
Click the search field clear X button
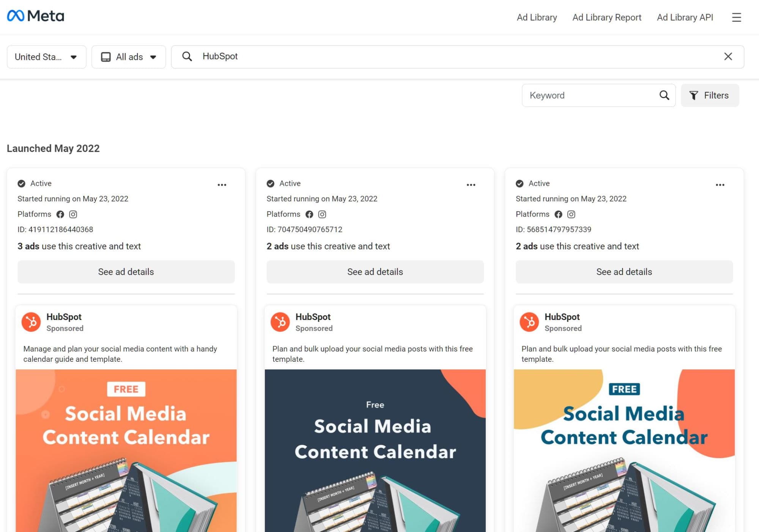click(728, 56)
